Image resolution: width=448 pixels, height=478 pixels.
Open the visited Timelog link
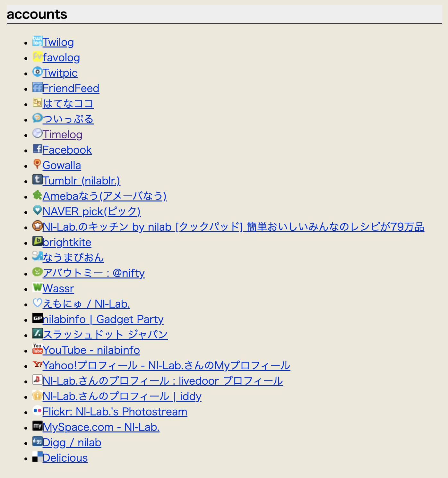tap(63, 135)
